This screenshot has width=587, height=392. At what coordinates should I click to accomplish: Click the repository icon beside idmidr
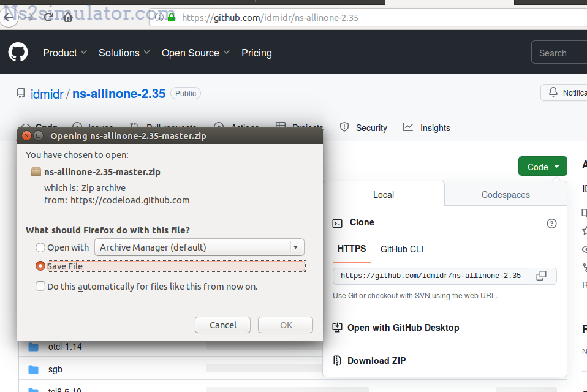21,93
